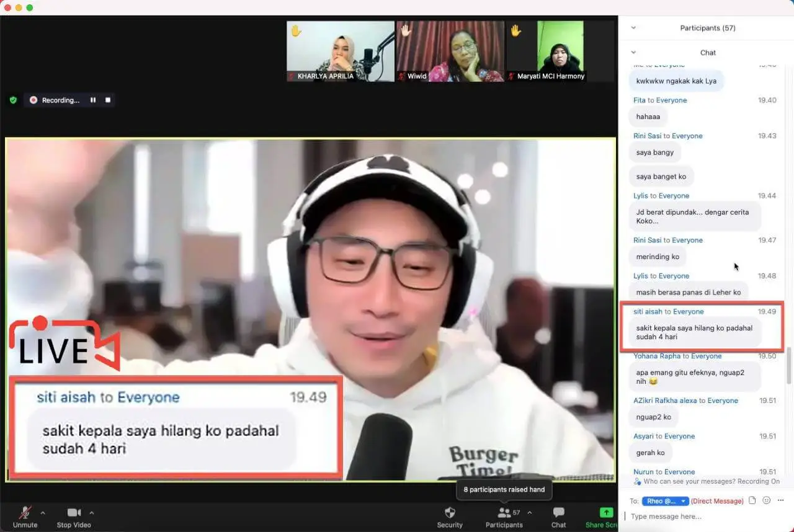Open audio options arrow beside Unmute
Screen dimensions: 794x532
pos(43,513)
